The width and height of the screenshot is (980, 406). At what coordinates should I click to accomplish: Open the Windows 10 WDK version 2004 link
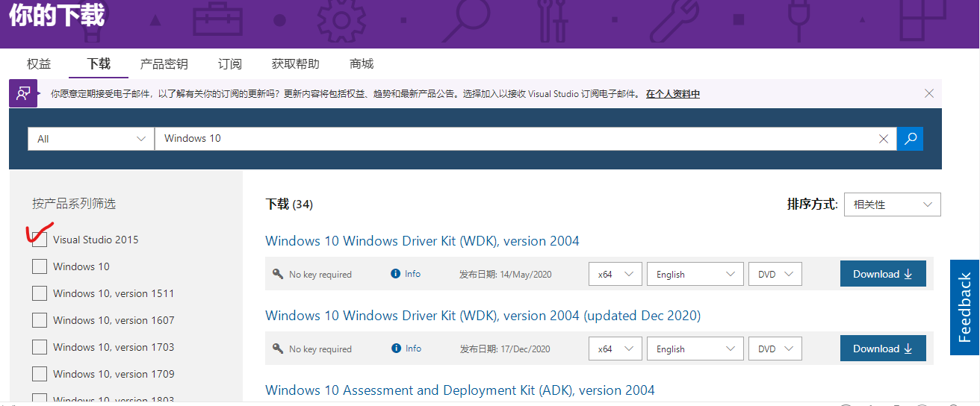click(x=422, y=241)
